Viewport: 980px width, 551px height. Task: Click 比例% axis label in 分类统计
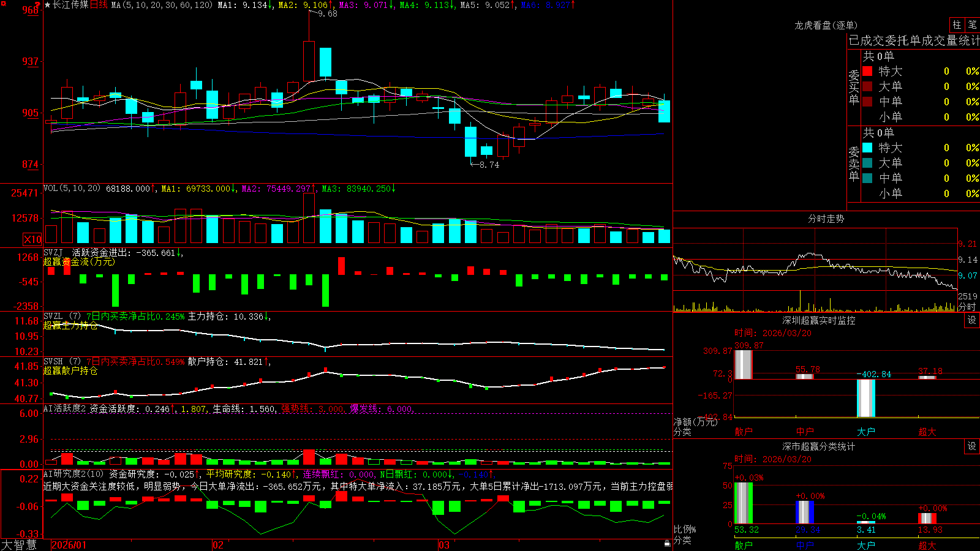click(x=685, y=529)
